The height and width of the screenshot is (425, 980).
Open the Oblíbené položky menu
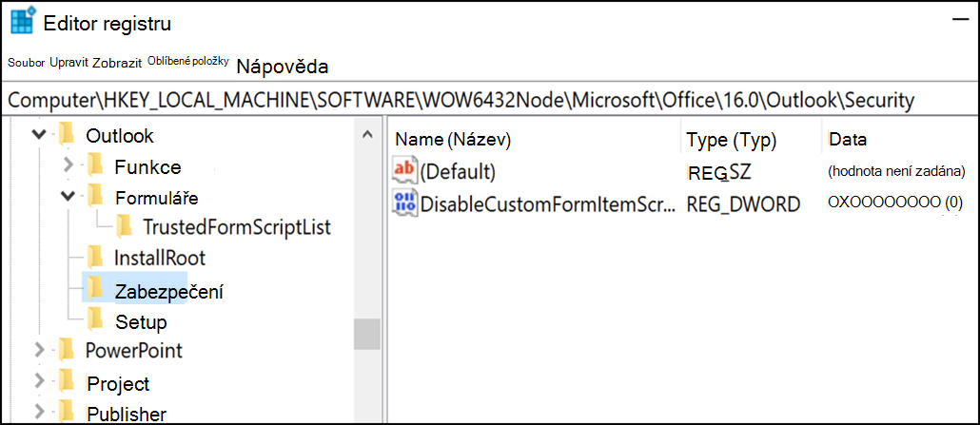[188, 61]
